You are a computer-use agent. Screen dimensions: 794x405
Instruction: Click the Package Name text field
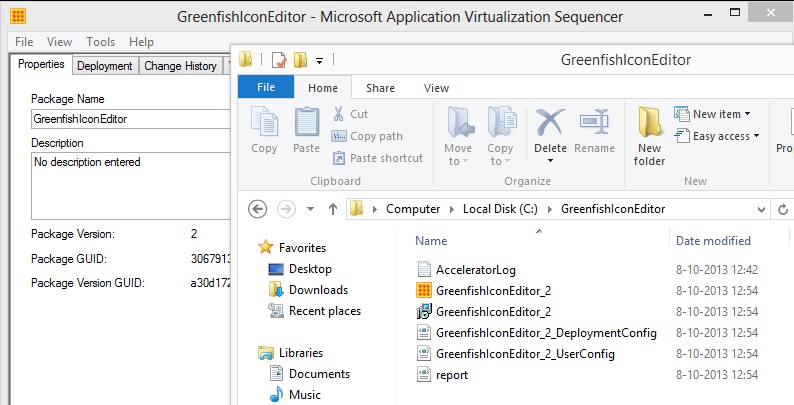(x=125, y=118)
